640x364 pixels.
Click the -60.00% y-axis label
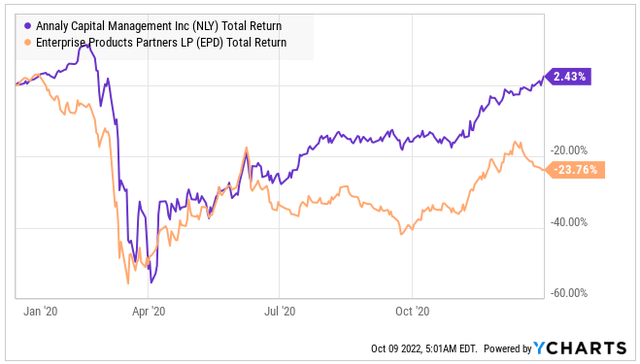tap(569, 293)
